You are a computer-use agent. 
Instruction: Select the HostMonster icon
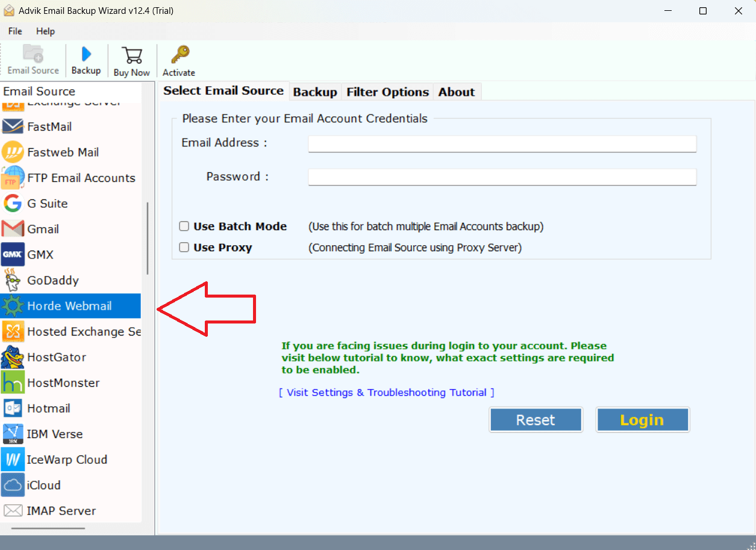13,383
